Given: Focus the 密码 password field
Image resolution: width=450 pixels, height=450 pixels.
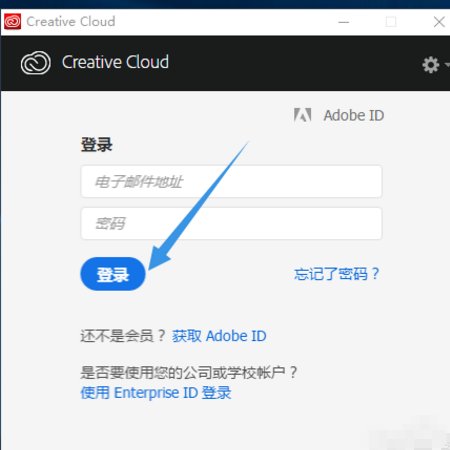Looking at the screenshot, I should (231, 223).
